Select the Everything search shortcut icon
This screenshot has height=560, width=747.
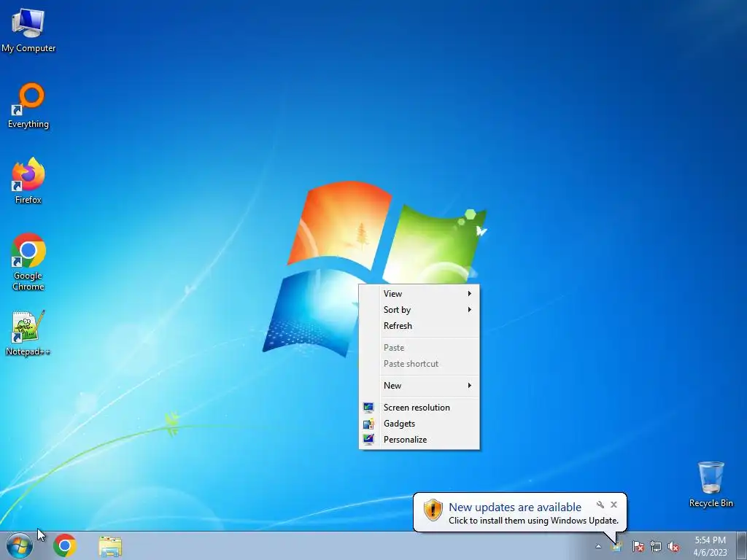click(28, 106)
